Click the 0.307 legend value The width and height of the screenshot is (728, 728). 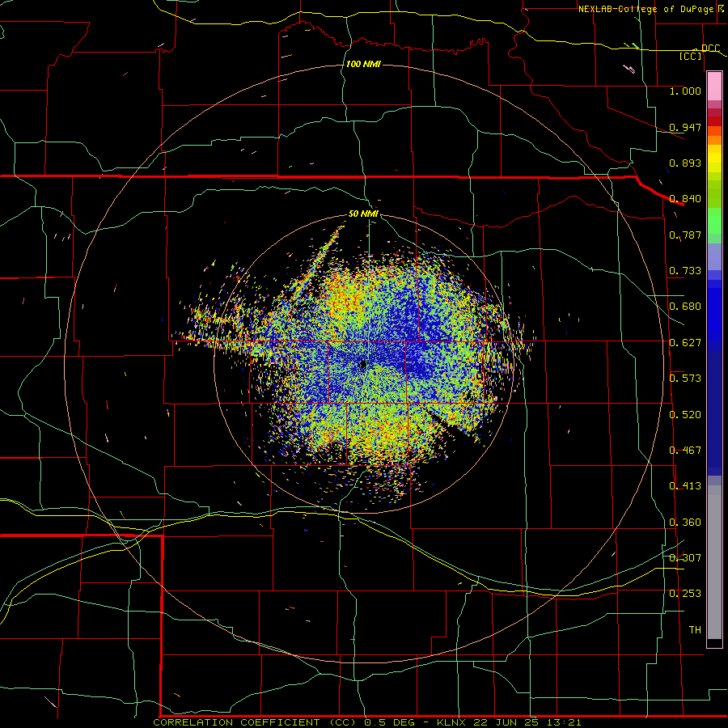(685, 558)
